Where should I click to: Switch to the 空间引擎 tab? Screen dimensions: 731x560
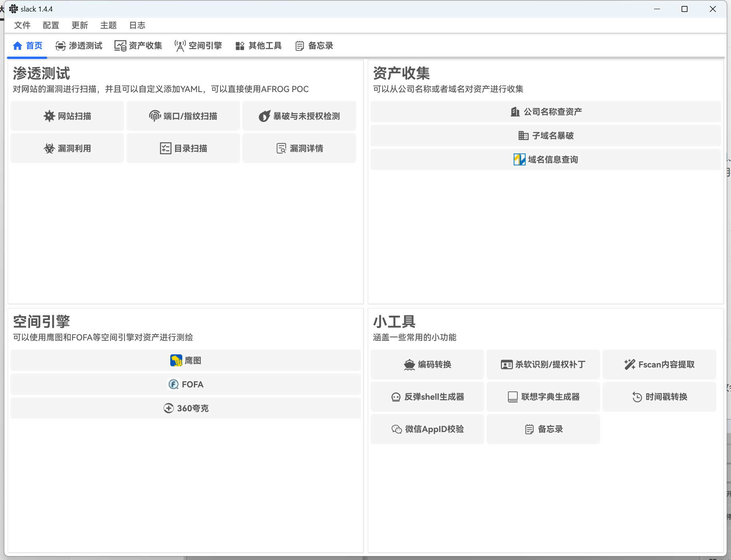[198, 46]
